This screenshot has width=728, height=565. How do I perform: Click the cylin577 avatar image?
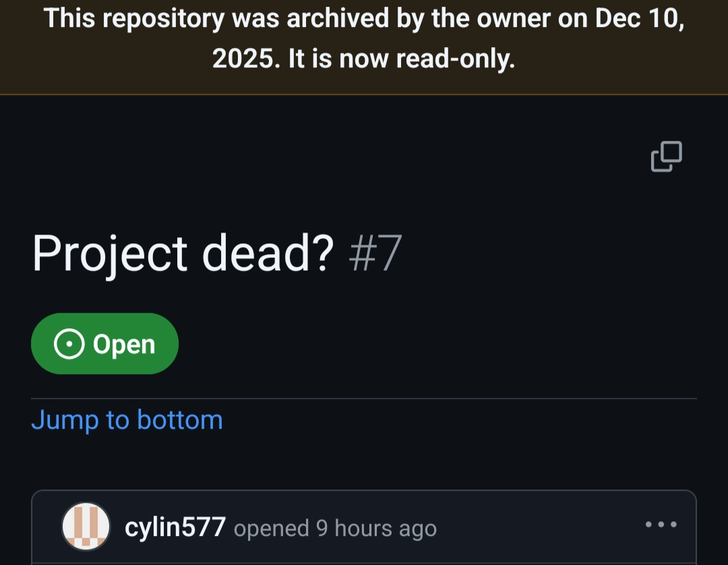86,526
